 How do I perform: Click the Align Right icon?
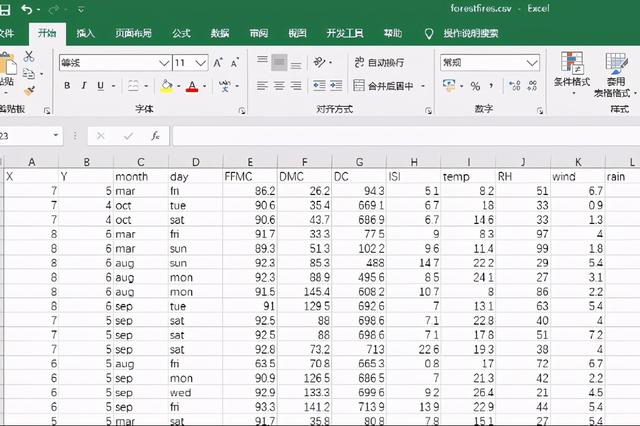click(x=296, y=86)
